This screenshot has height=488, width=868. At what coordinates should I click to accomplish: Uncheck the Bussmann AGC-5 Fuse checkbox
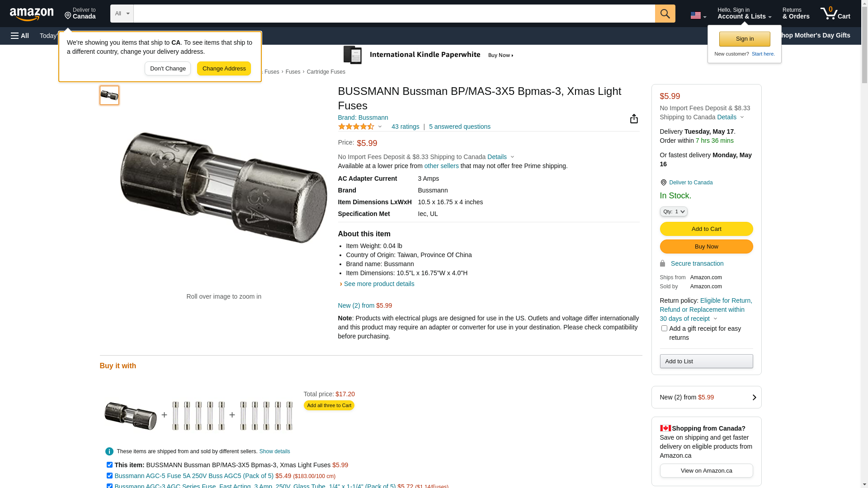pyautogui.click(x=109, y=475)
